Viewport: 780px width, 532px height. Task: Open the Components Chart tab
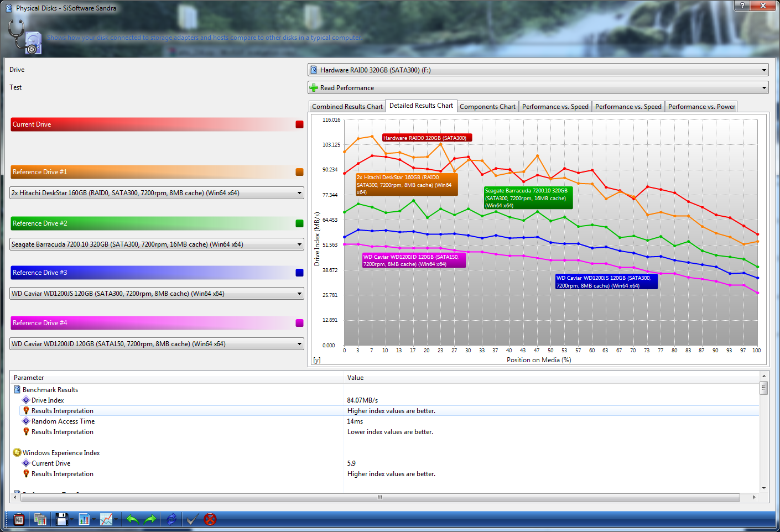pos(487,107)
